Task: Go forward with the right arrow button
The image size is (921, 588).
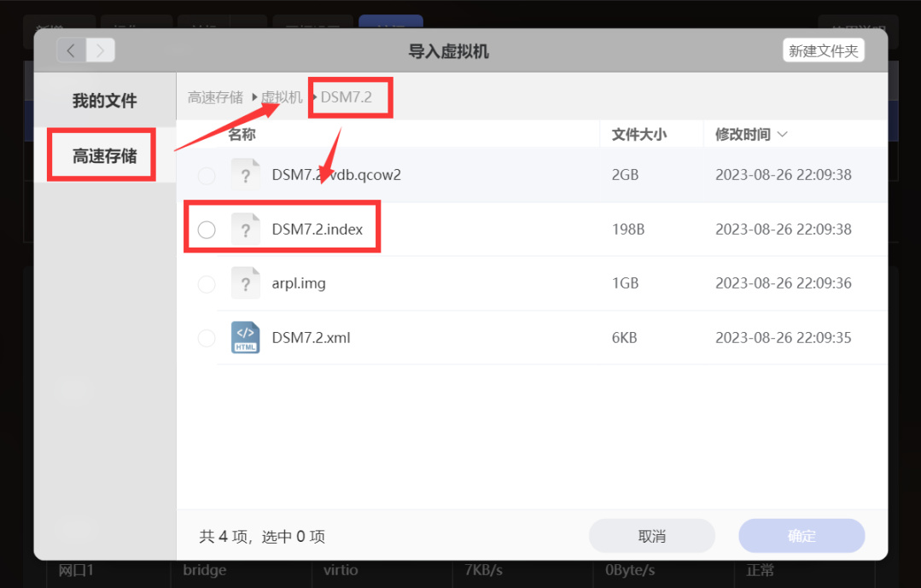Action: [x=101, y=50]
